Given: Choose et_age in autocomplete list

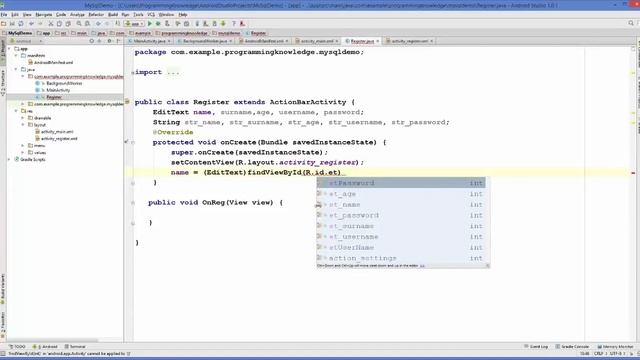Looking at the screenshot, I should click(401, 194).
